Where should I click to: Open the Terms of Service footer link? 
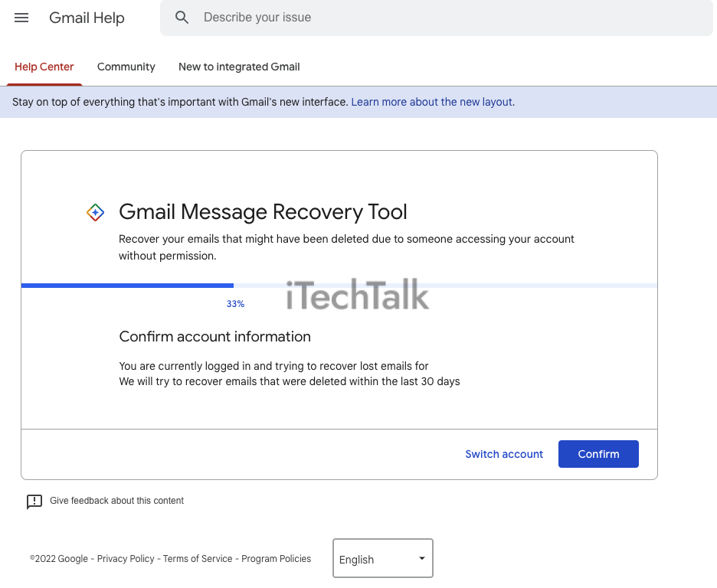(198, 559)
